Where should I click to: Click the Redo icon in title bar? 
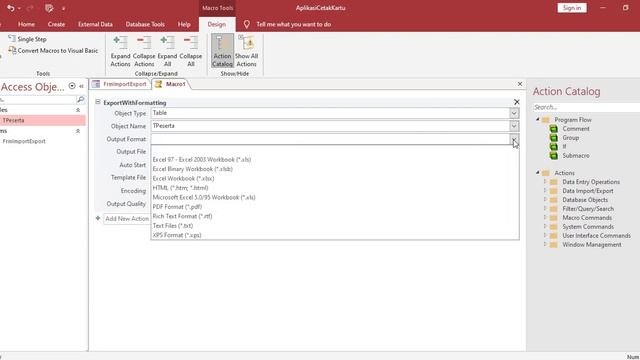30,8
